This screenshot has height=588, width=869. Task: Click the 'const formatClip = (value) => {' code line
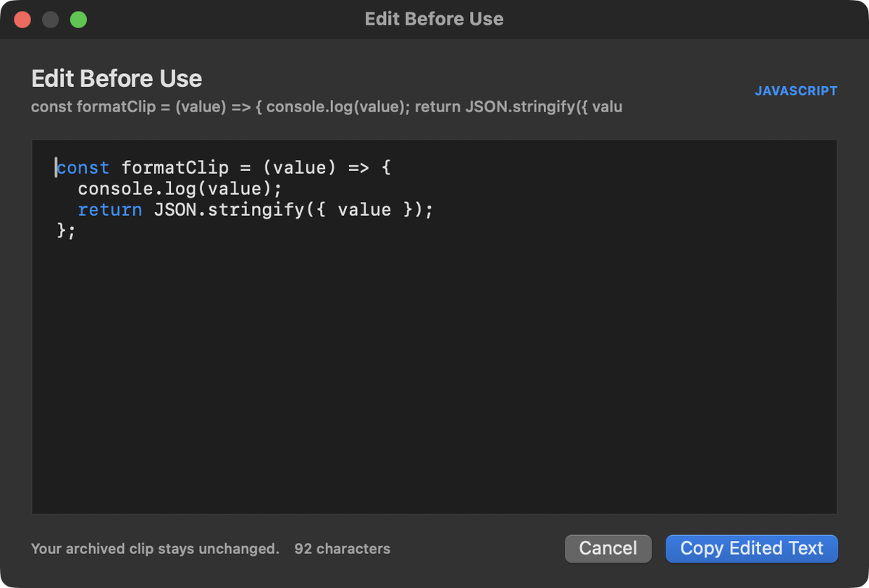pyautogui.click(x=224, y=168)
